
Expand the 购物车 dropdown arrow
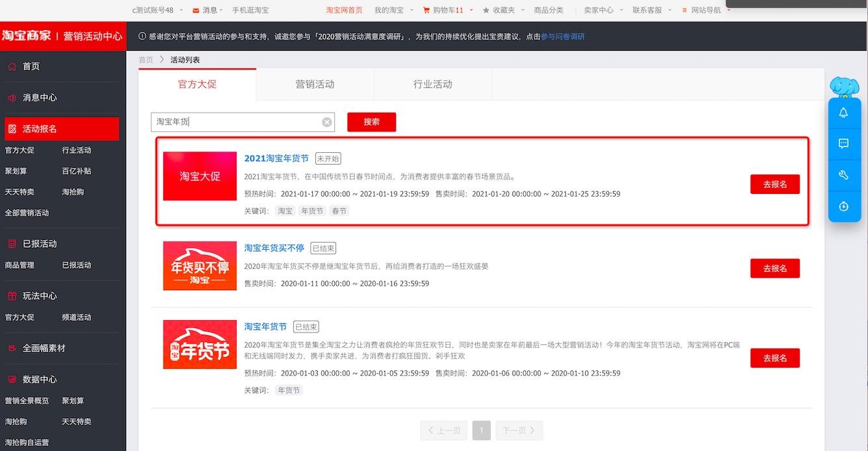(471, 10)
